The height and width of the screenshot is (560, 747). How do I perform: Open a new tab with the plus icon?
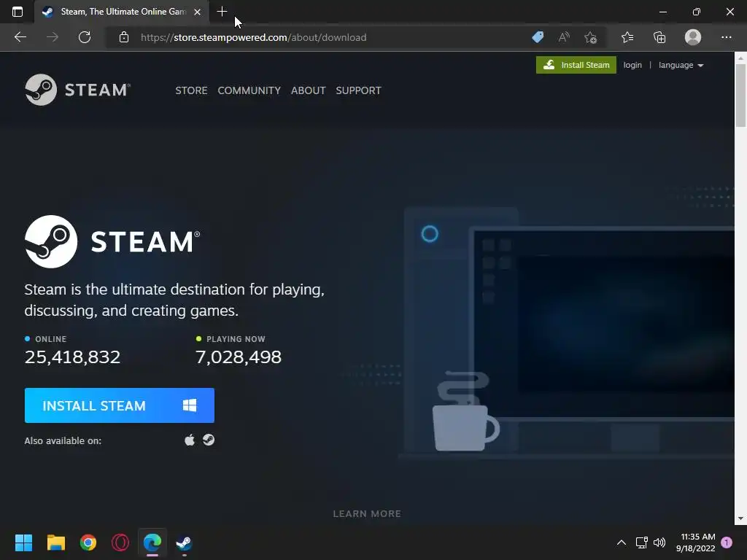(x=222, y=12)
